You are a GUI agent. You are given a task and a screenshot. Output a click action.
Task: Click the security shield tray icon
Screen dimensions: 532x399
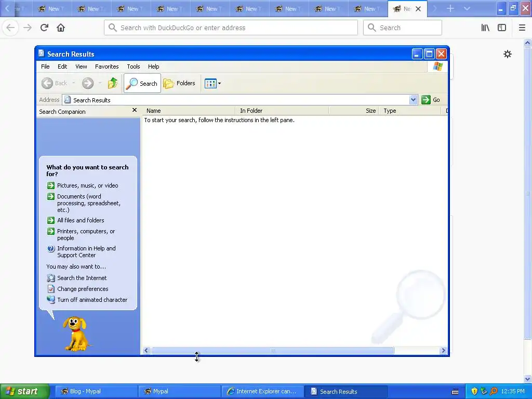coord(474,391)
